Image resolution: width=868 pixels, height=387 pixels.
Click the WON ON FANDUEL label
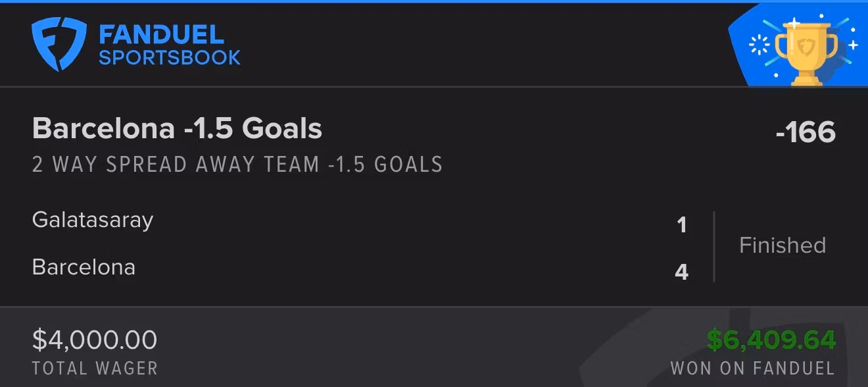[753, 369]
